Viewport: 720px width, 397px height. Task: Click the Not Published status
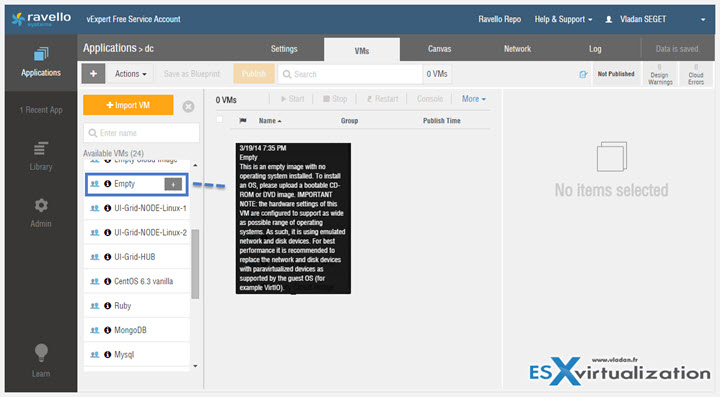616,74
